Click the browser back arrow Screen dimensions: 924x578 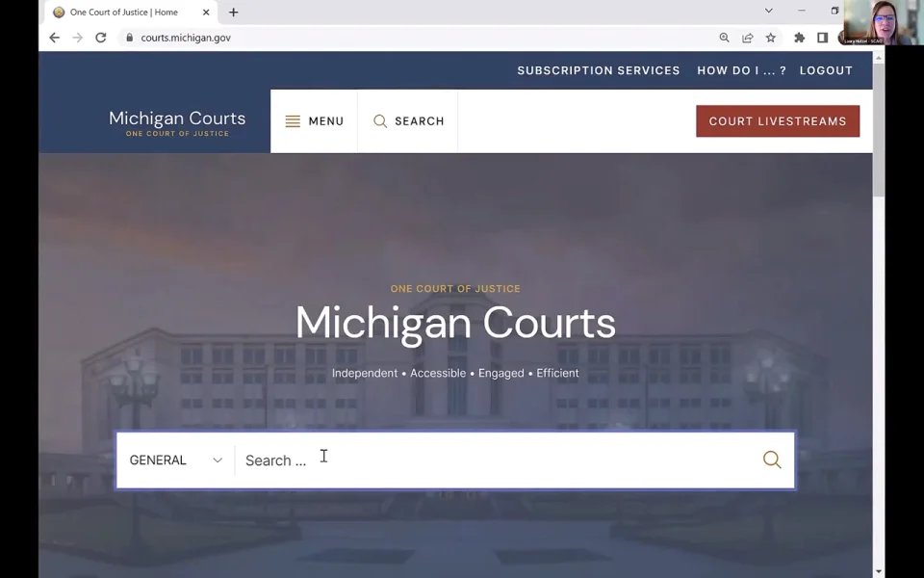pos(54,38)
